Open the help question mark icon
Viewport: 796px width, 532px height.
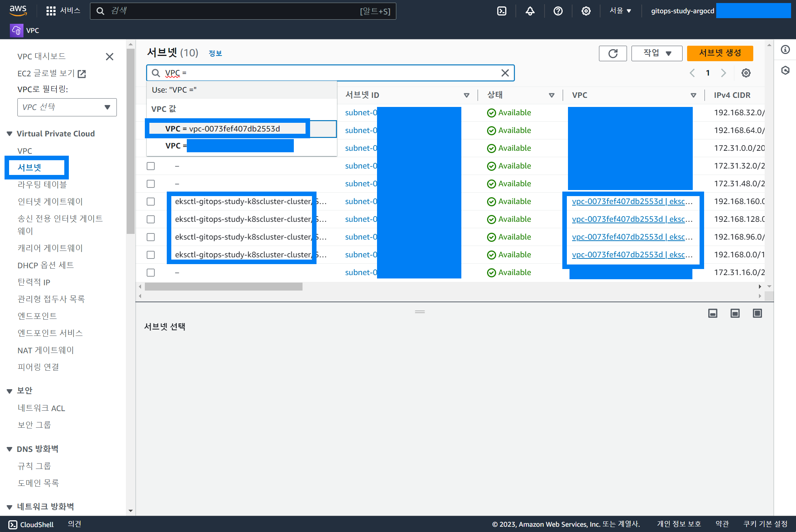pos(558,11)
